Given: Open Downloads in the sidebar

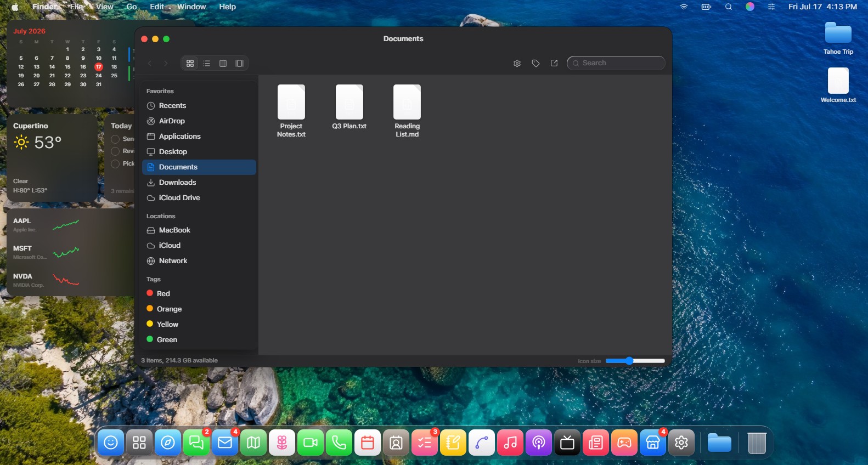Looking at the screenshot, I should (199, 182).
